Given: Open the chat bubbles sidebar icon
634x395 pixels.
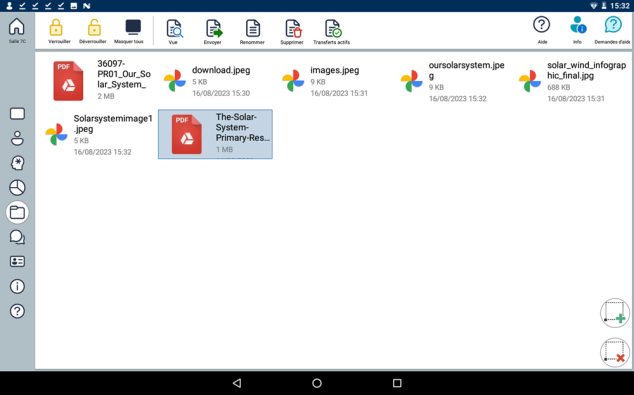Looking at the screenshot, I should pos(17,237).
